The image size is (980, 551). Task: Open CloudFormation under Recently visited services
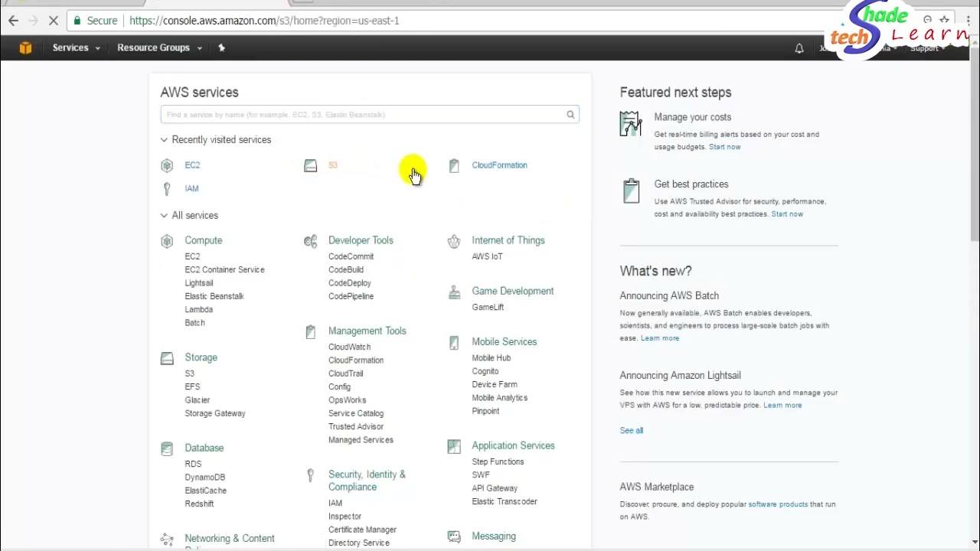499,165
